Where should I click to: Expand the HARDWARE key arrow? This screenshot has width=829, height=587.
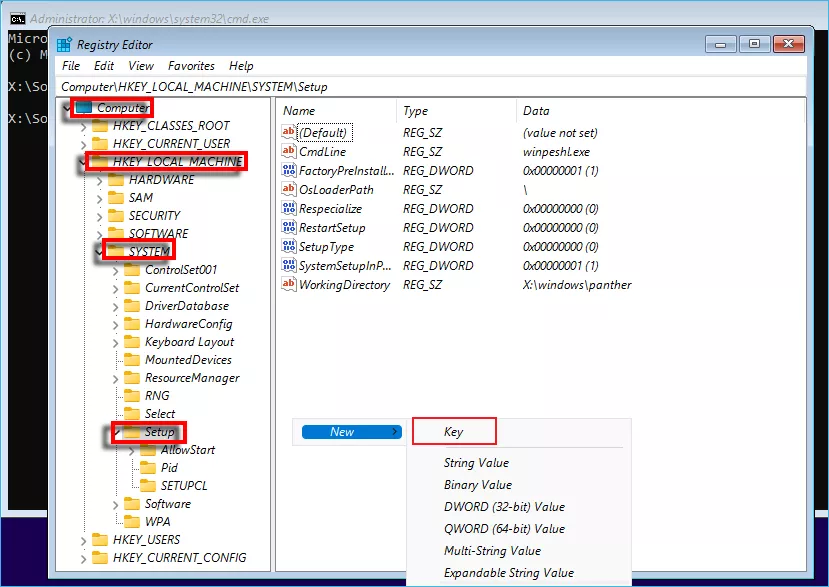coord(99,181)
